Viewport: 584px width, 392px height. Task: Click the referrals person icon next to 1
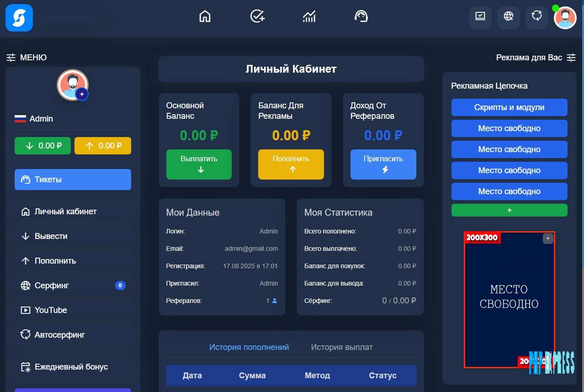click(x=275, y=301)
